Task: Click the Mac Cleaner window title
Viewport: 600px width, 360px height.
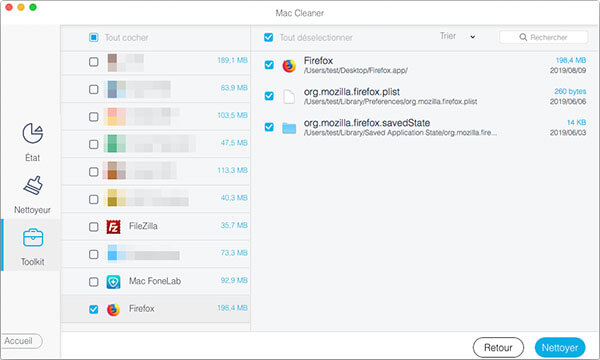Action: (x=300, y=13)
